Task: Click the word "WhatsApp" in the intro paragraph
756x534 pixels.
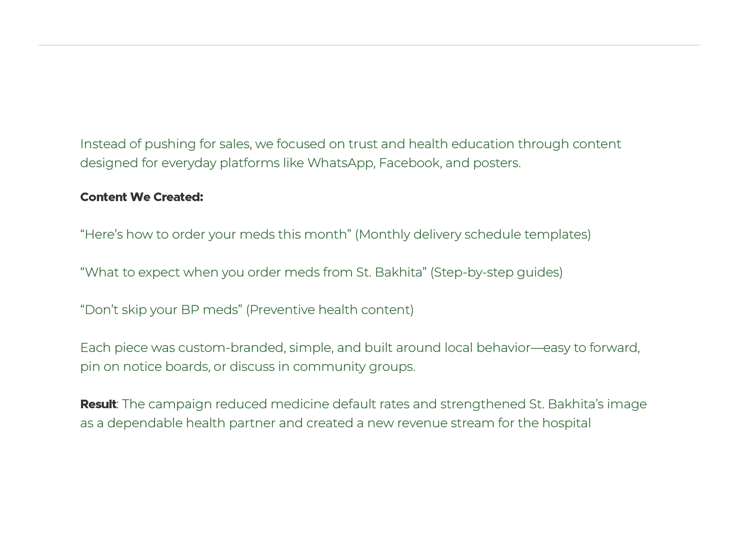Action: pyautogui.click(x=340, y=163)
